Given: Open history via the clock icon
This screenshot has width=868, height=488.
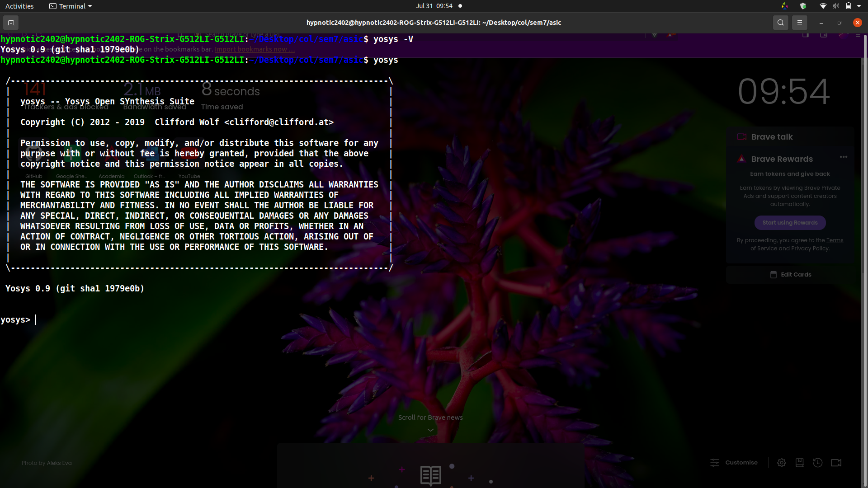Looking at the screenshot, I should [x=818, y=463].
